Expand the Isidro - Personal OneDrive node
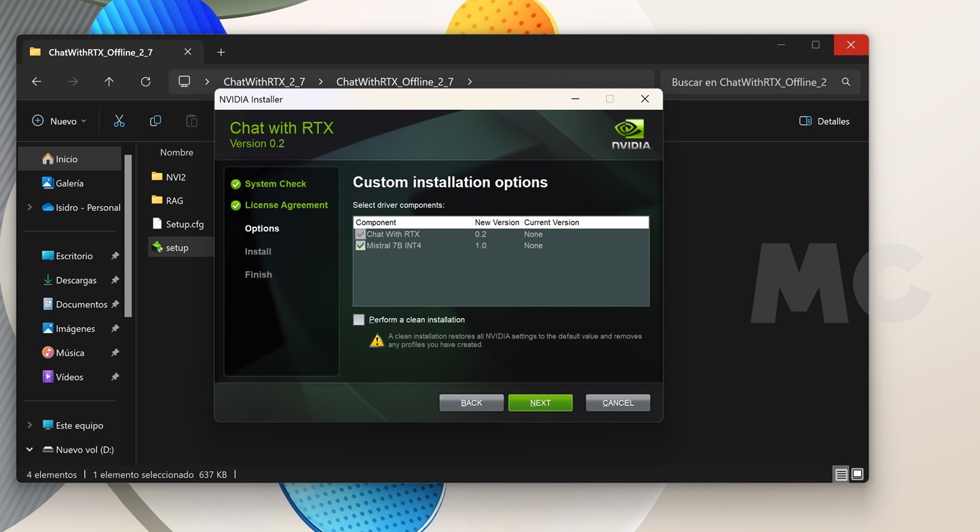Image resolution: width=980 pixels, height=532 pixels. (29, 208)
